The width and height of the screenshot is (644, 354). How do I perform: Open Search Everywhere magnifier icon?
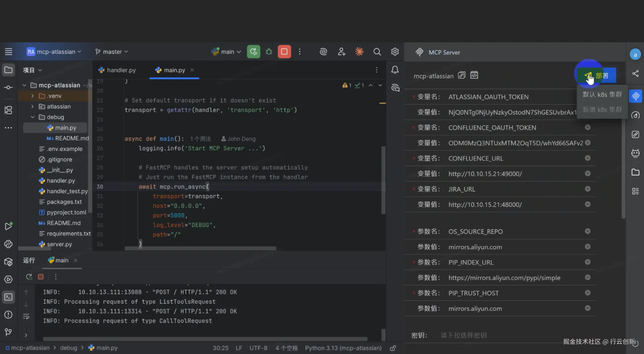pos(377,52)
